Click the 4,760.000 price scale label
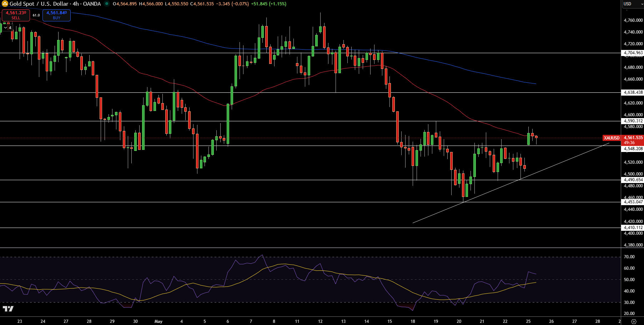 point(633,20)
